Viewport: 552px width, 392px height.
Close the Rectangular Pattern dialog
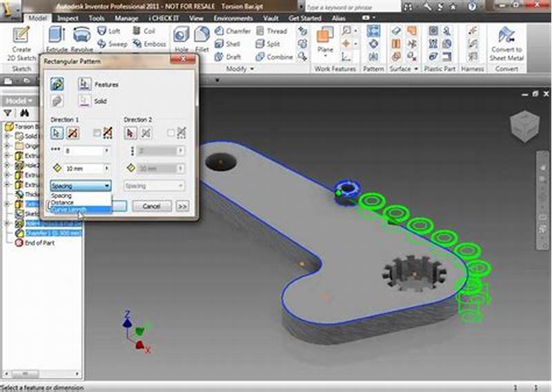click(183, 59)
